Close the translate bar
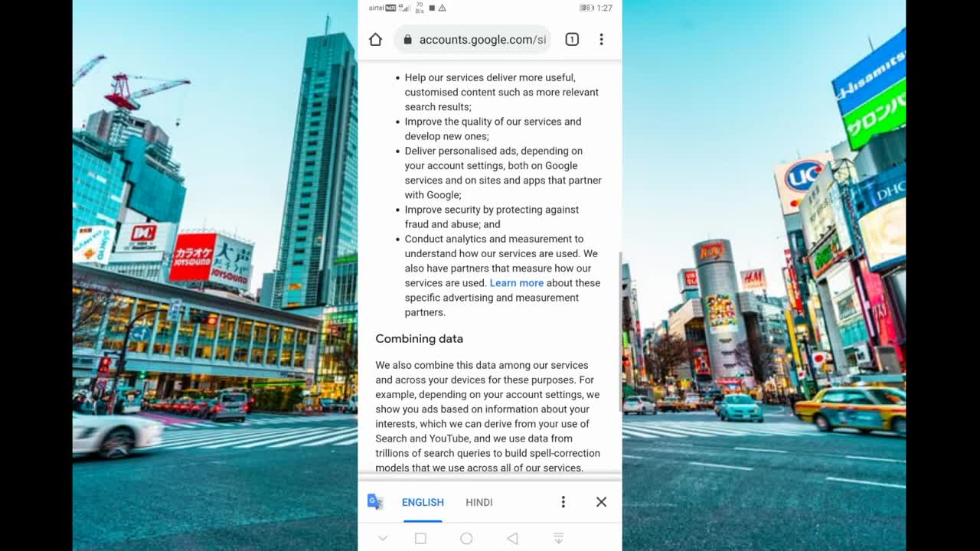 point(601,502)
